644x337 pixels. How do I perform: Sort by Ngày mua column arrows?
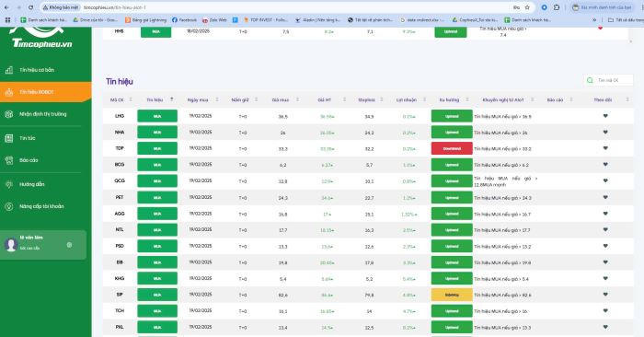point(217,99)
